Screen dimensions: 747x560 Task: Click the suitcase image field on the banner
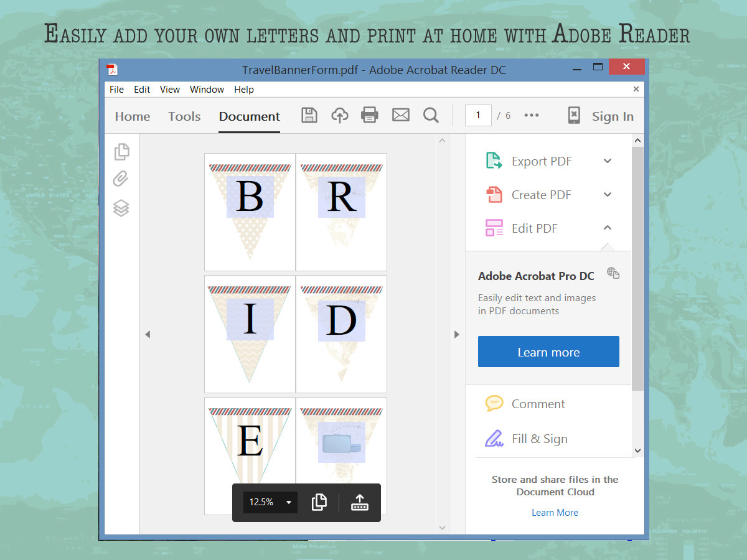click(x=341, y=442)
